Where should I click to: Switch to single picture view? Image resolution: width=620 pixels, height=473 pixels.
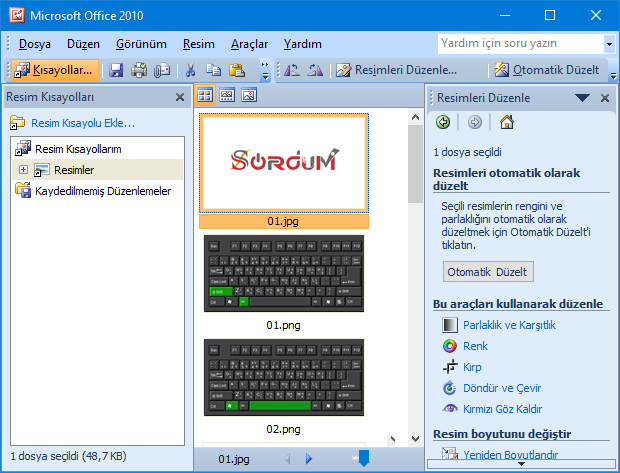pyautogui.click(x=249, y=95)
